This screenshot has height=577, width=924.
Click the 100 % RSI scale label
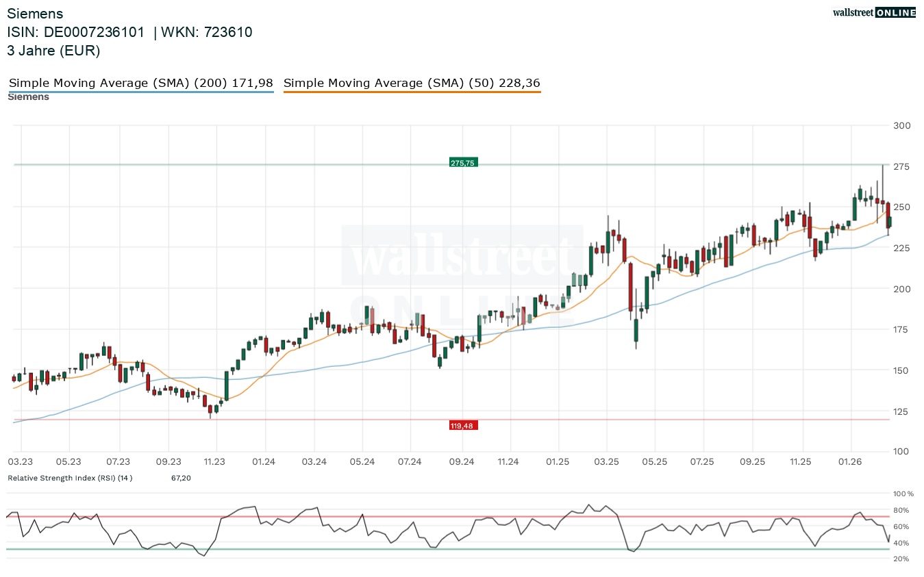(902, 493)
